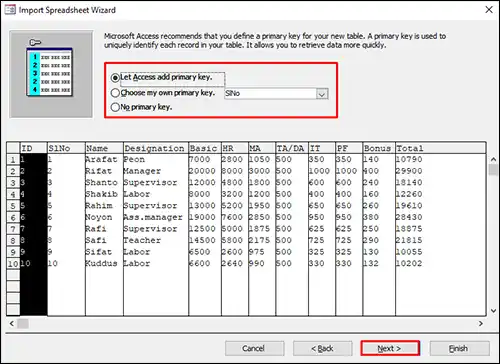The width and height of the screenshot is (500, 364).
Task: Select Choose my own primary key option
Action: click(115, 93)
